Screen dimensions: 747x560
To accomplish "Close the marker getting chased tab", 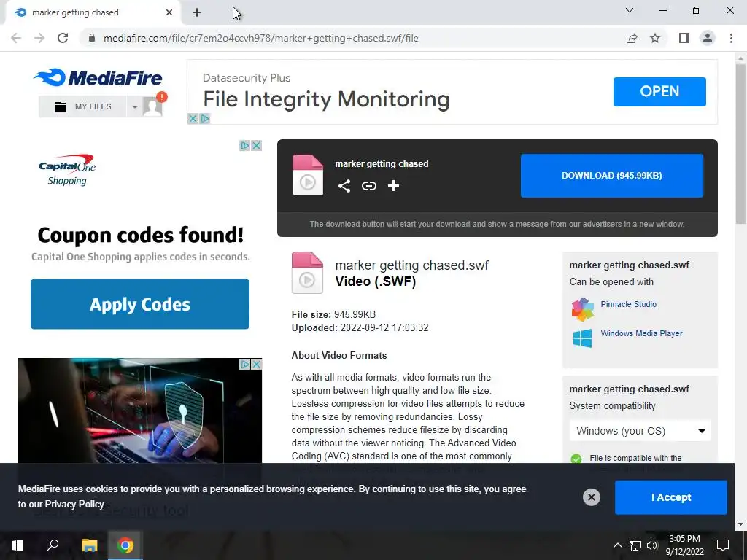I will coord(169,12).
